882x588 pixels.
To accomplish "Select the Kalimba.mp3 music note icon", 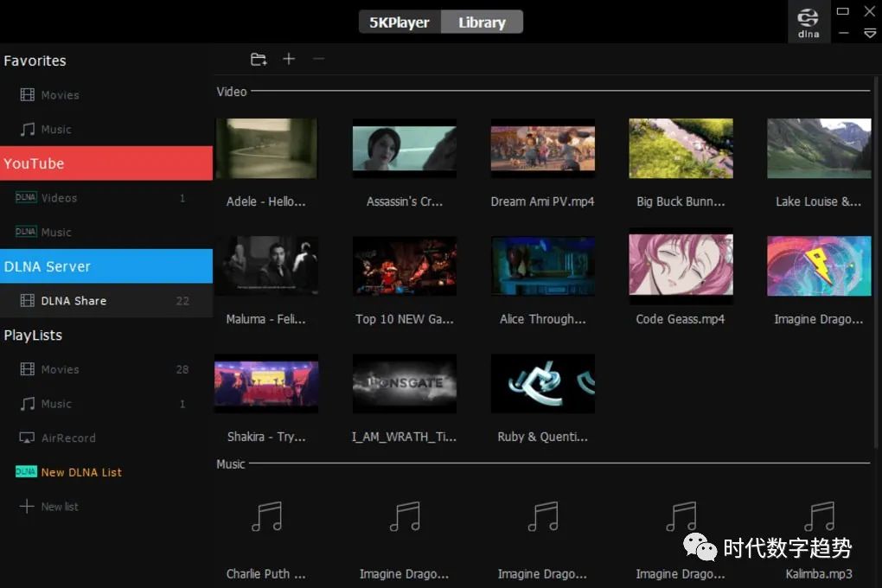I will tap(819, 516).
